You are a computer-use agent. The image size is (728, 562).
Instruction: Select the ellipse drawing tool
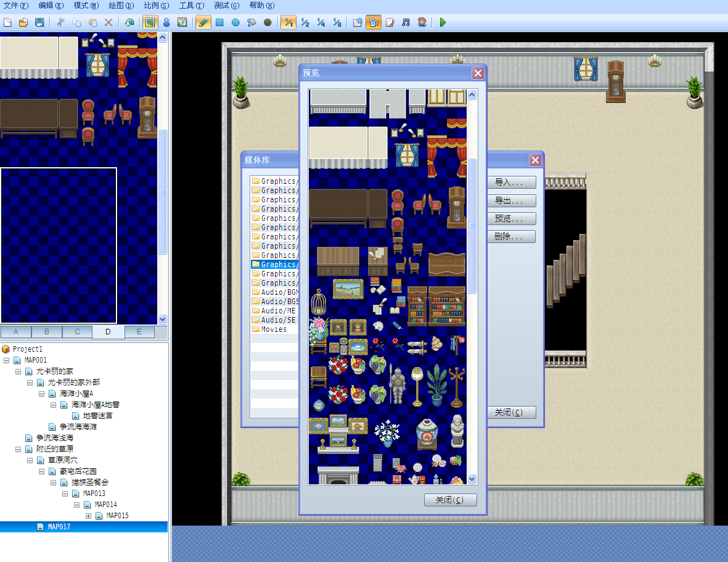pos(235,22)
